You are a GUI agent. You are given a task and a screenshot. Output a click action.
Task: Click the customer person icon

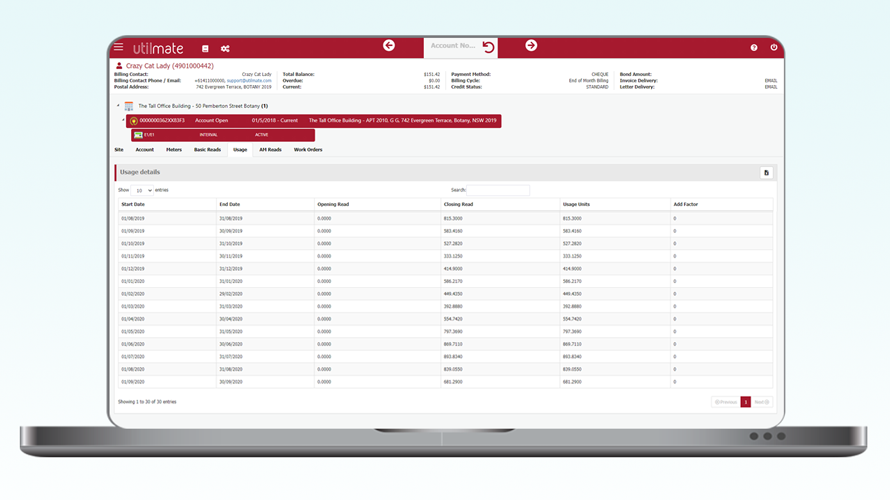119,66
